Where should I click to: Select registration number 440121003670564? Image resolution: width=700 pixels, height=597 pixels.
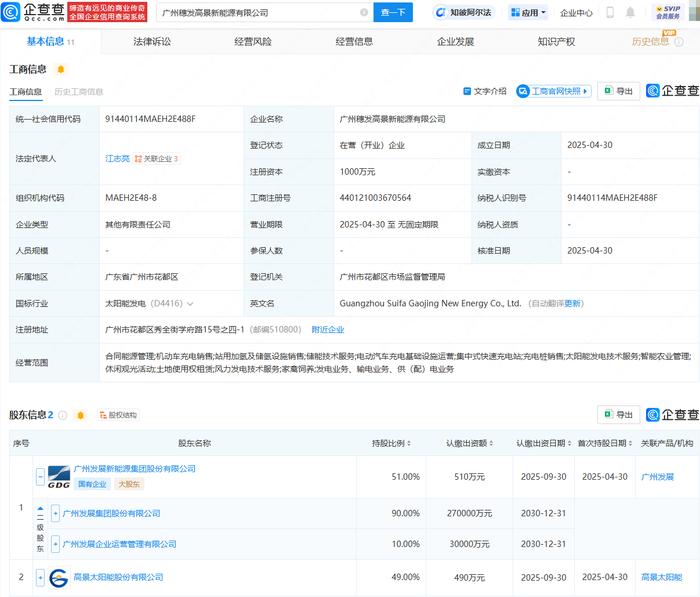(375, 198)
